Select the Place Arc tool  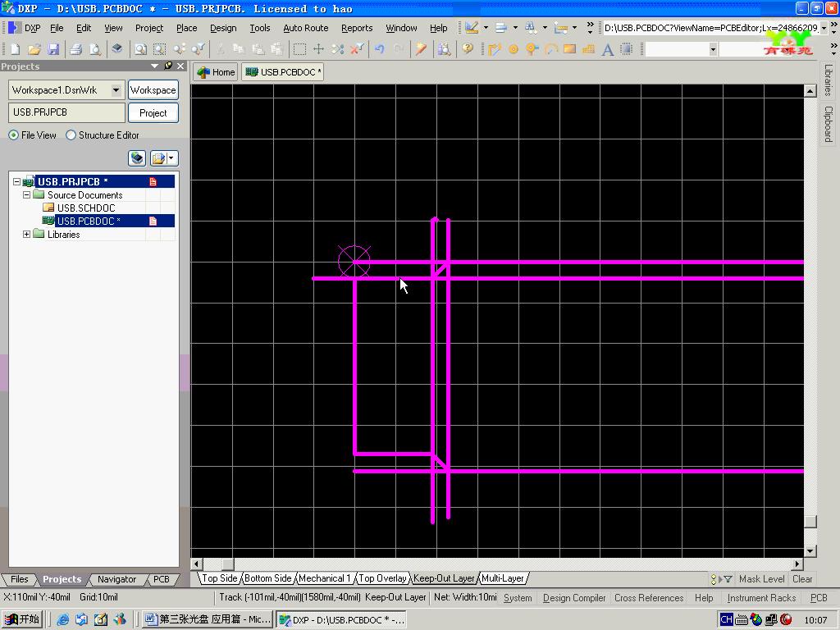pyautogui.click(x=550, y=49)
